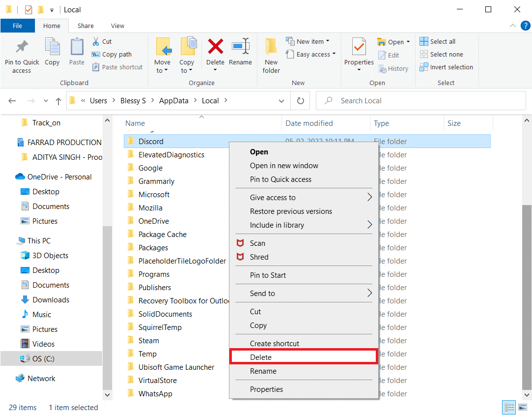The height and width of the screenshot is (415, 532).
Task: Choose Create shortcut in context menu
Action: tap(304, 343)
